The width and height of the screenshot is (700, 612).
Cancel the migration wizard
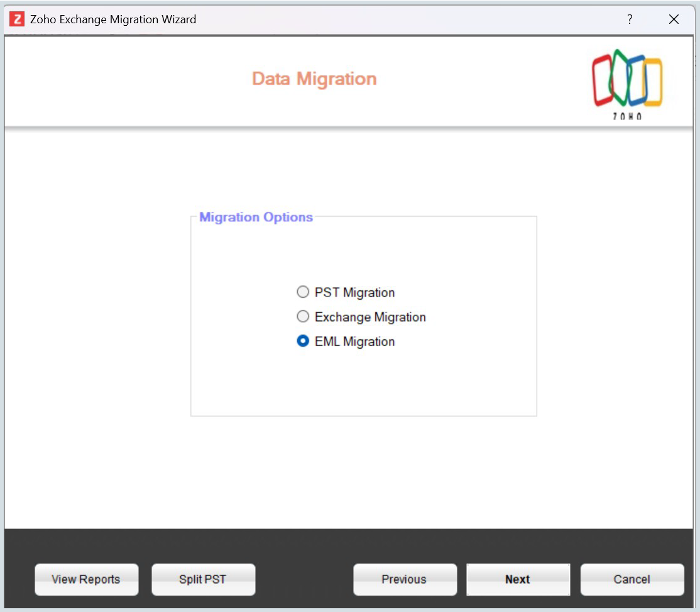click(x=632, y=579)
